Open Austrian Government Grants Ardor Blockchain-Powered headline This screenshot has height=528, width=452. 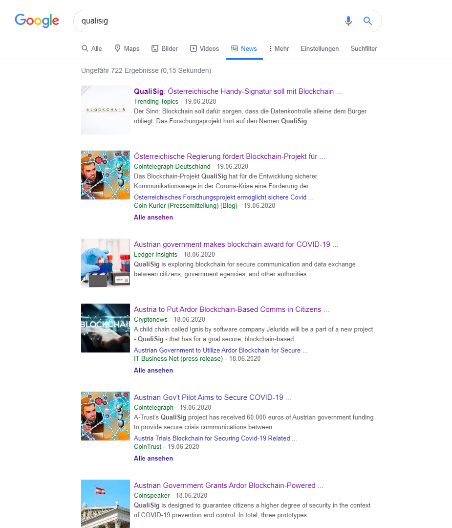228,485
